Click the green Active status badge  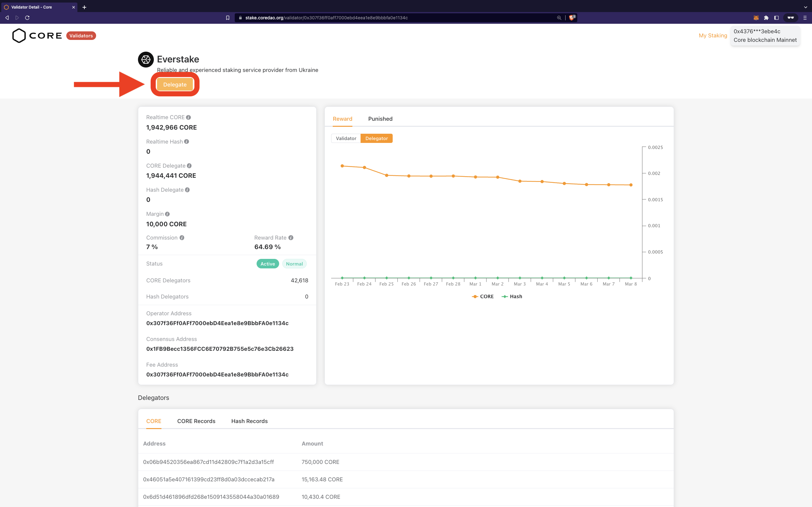267,264
